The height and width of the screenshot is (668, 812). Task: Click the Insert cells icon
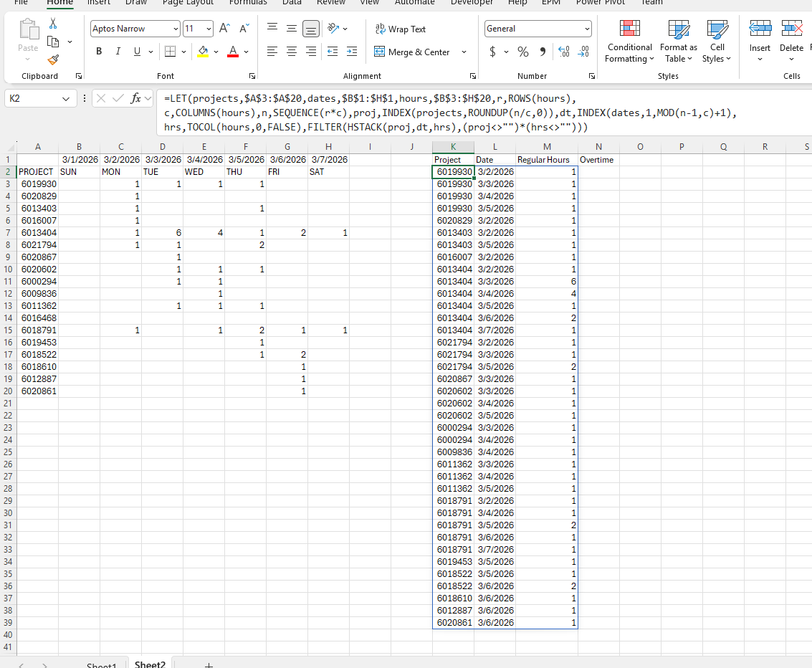tap(760, 29)
